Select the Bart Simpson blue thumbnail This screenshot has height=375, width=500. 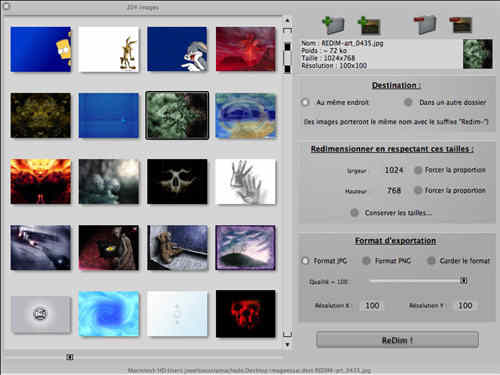click(41, 49)
